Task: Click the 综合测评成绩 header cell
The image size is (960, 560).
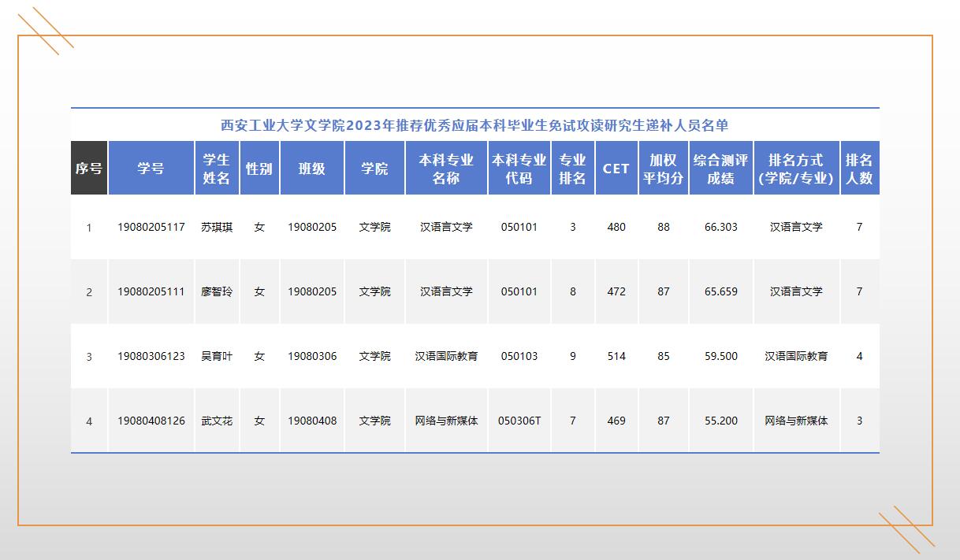Action: tap(720, 169)
